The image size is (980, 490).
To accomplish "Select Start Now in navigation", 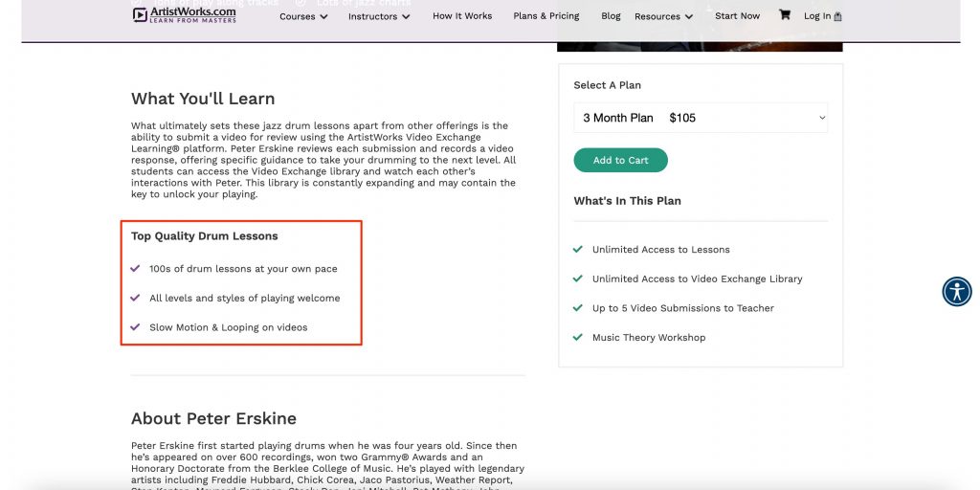I will coord(738,16).
